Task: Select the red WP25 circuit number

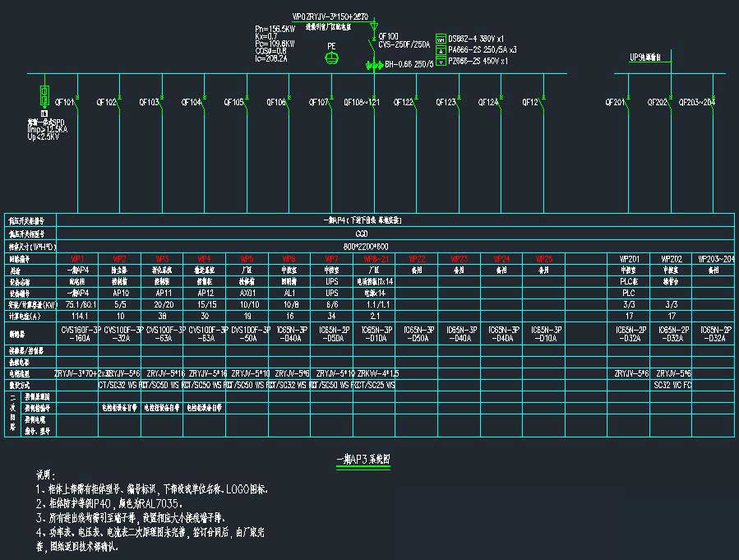Action: click(x=544, y=259)
